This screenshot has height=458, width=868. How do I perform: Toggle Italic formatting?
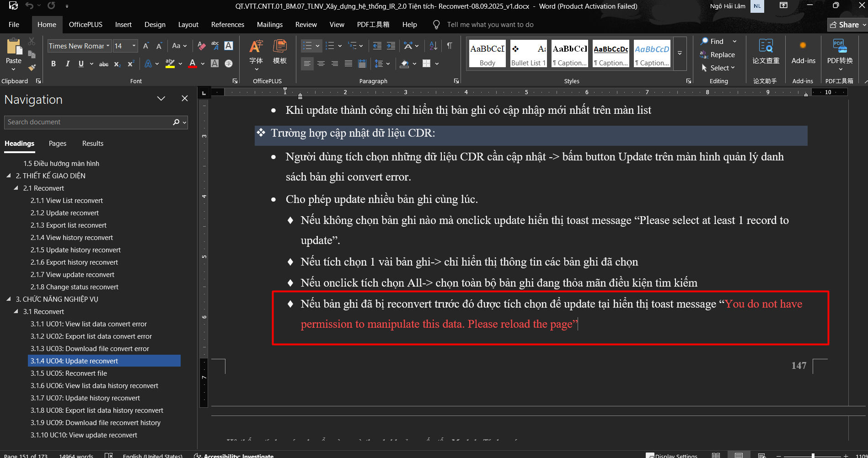pos(67,64)
